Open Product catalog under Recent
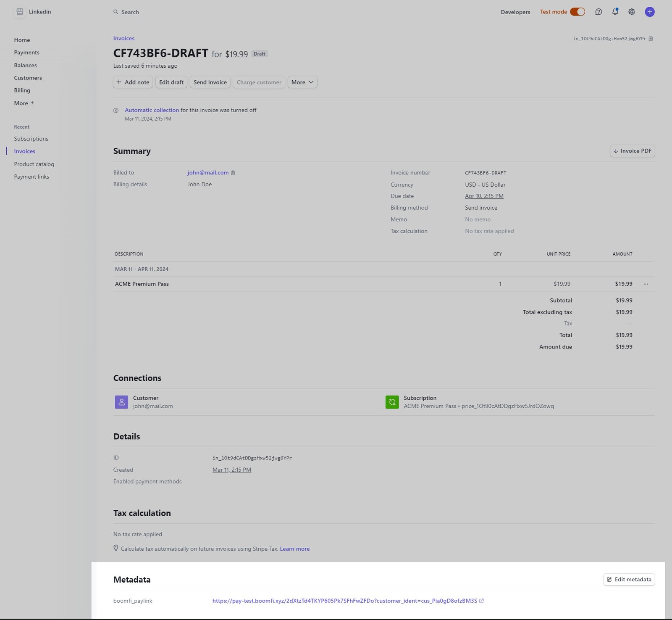 tap(34, 164)
